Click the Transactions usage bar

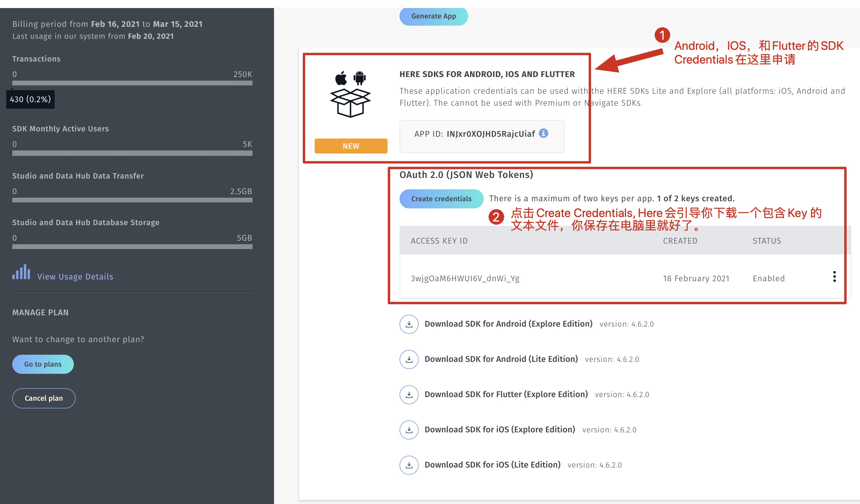point(132,83)
